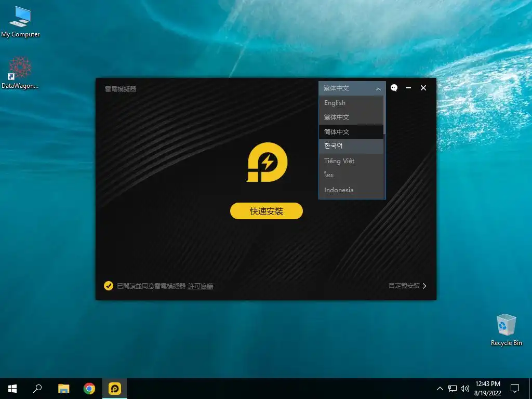532x399 pixels.
Task: Open the volume speaker tray icon
Action: [x=465, y=389]
